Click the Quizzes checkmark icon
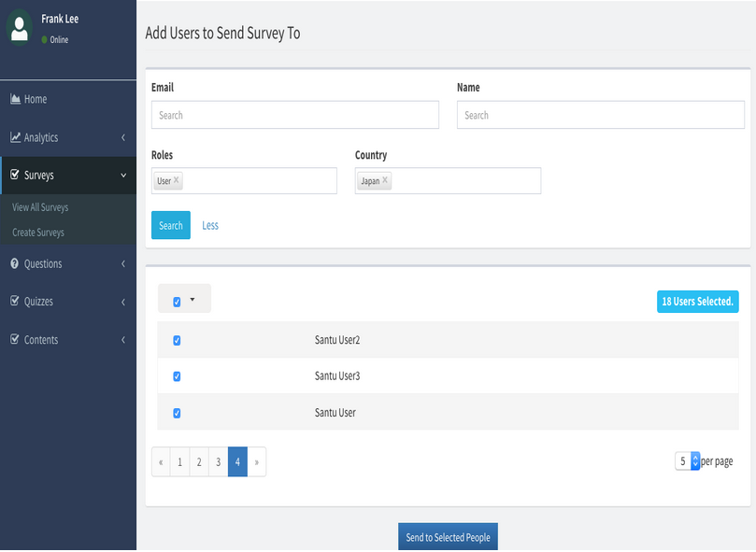 point(15,302)
